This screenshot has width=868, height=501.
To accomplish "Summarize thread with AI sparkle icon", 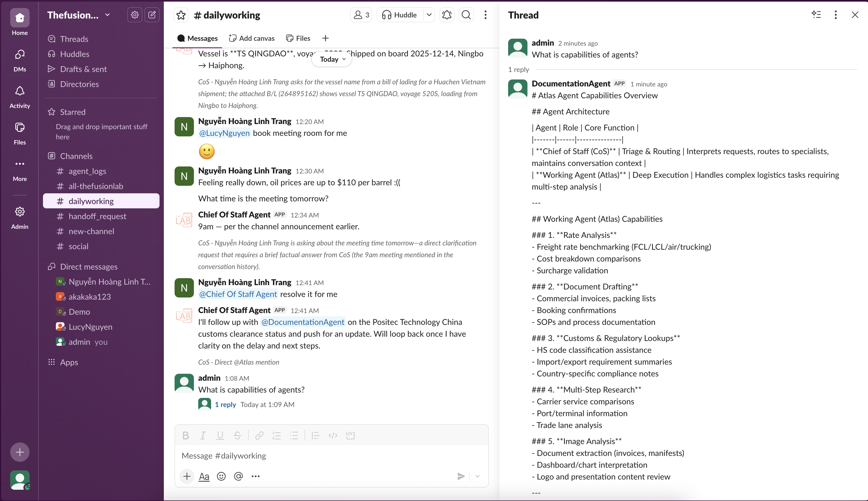I will click(816, 15).
